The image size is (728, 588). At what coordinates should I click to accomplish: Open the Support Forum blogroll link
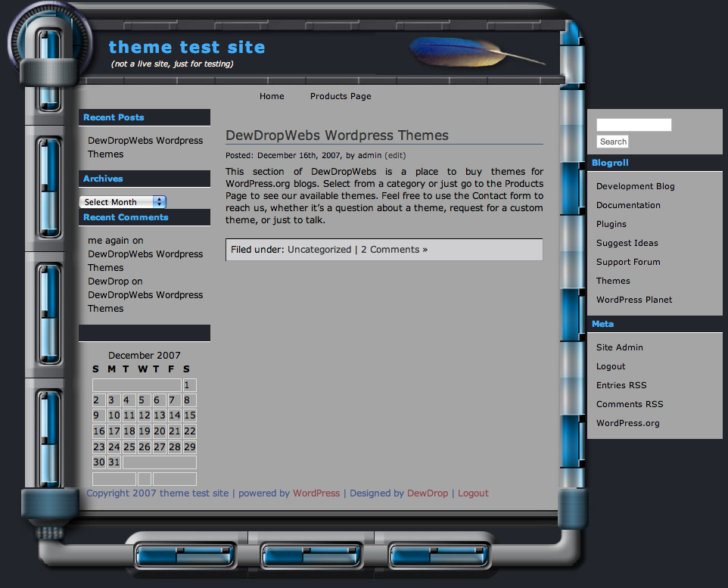pyautogui.click(x=628, y=262)
